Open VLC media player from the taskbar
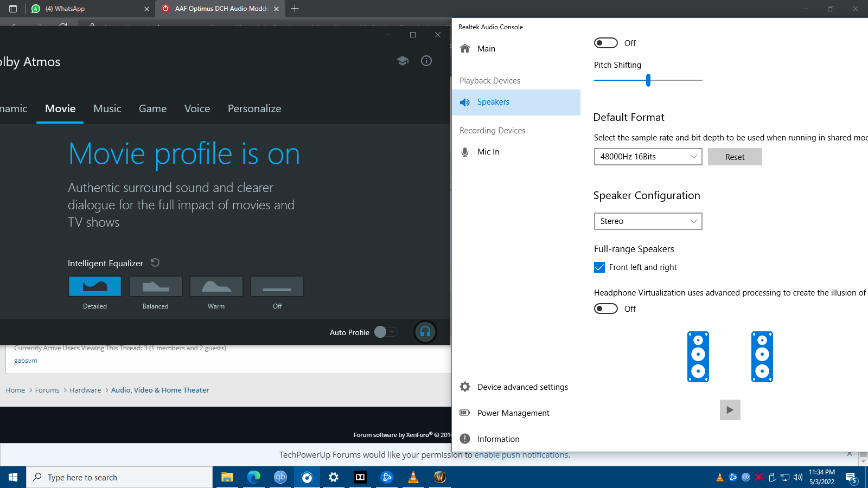The height and width of the screenshot is (488, 868). click(413, 477)
